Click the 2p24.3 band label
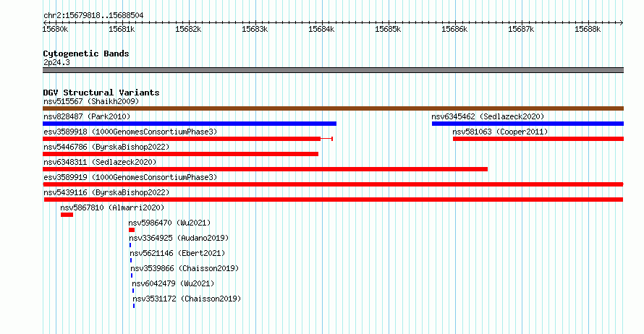Screen dimensions: 644x334 coord(56,62)
